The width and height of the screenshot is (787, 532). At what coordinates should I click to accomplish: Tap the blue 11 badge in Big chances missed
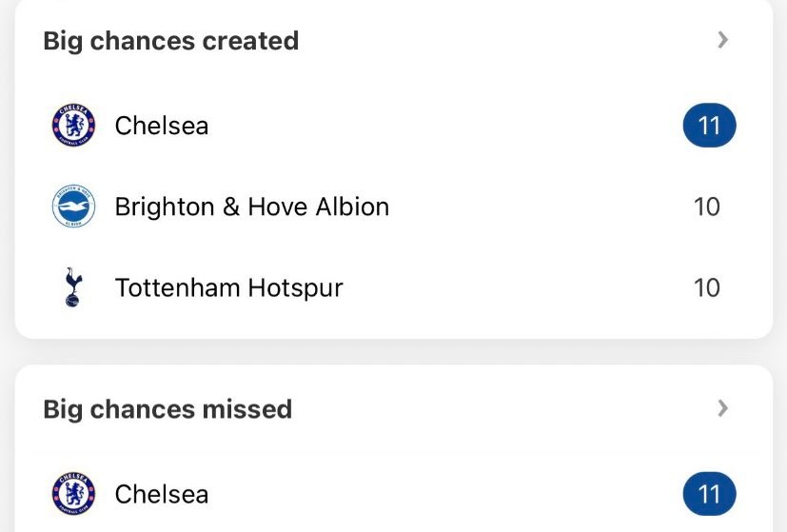coord(709,494)
